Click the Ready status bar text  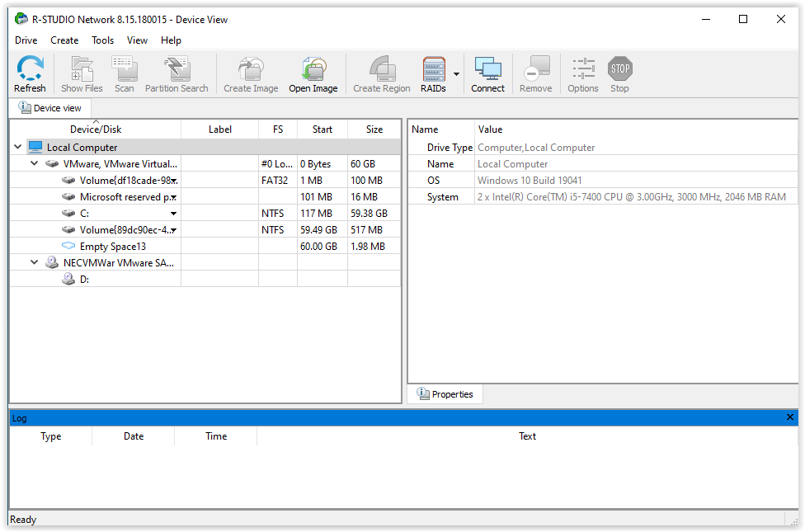(23, 519)
